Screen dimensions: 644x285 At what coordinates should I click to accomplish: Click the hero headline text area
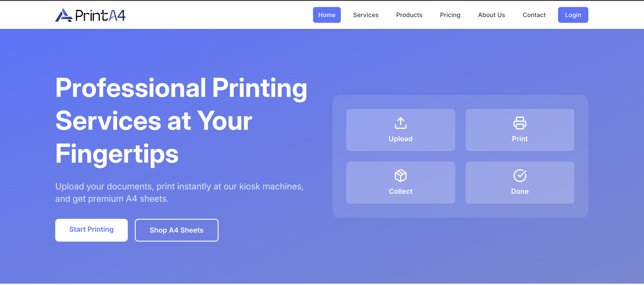click(x=181, y=121)
